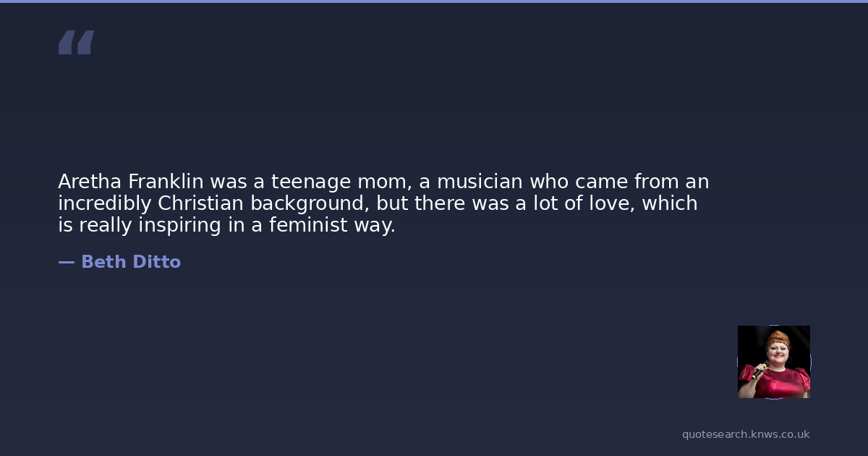Screen dimensions: 868x456
Task: Click the red dress in the author photo
Action: tap(778, 384)
